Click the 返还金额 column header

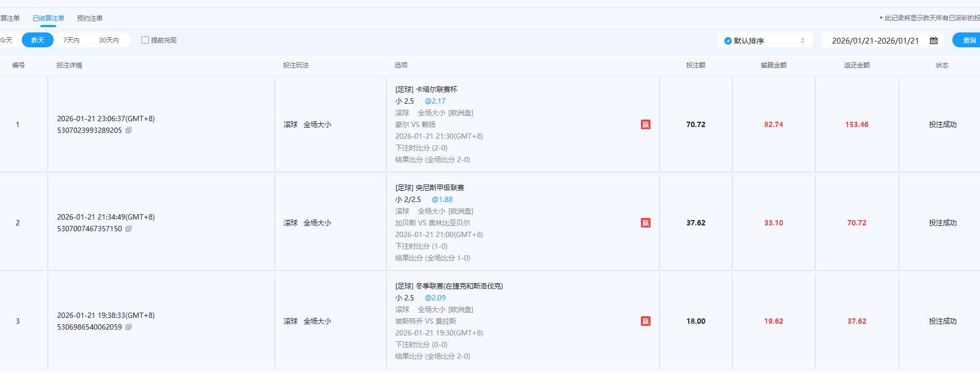point(857,65)
